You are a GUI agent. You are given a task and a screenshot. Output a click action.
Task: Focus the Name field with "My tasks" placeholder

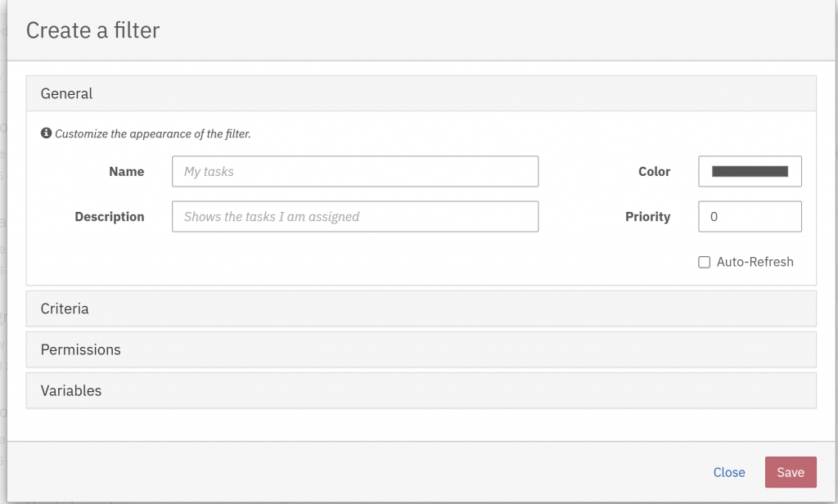pos(355,172)
